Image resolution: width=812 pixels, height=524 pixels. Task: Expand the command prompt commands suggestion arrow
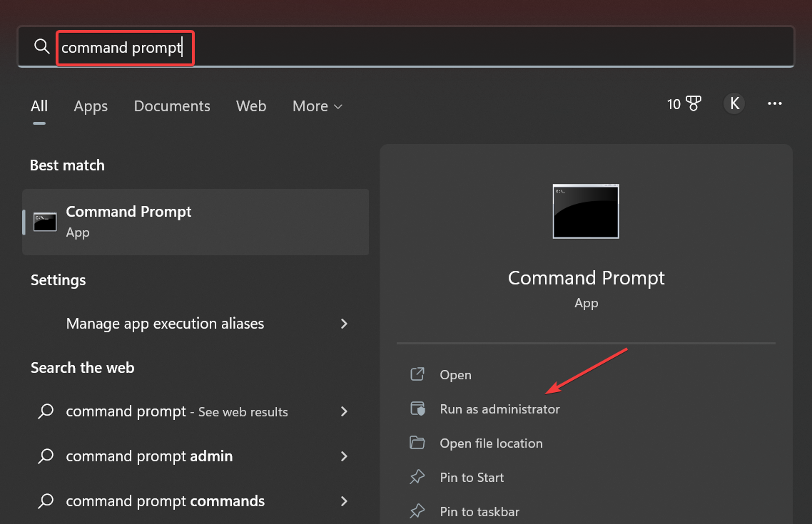point(344,501)
